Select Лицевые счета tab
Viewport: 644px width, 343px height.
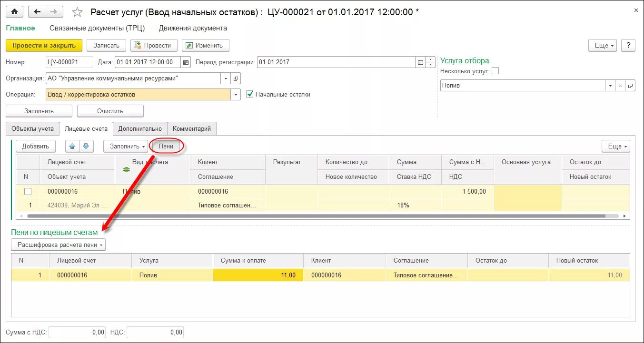click(86, 128)
